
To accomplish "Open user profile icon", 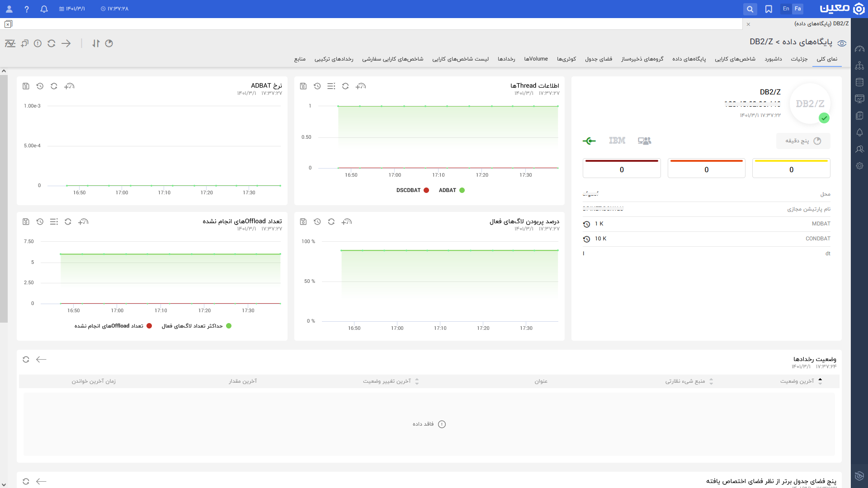I will [x=9, y=9].
